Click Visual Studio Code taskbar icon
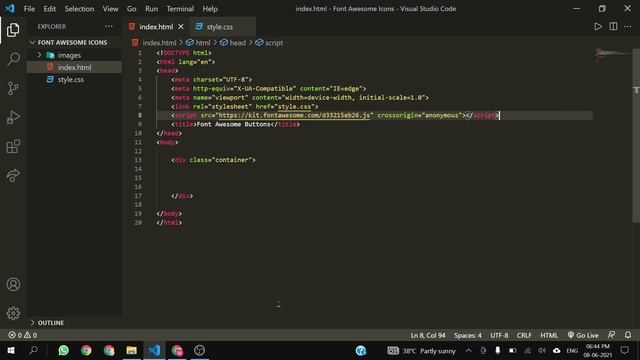The height and width of the screenshot is (360, 640). 154,350
